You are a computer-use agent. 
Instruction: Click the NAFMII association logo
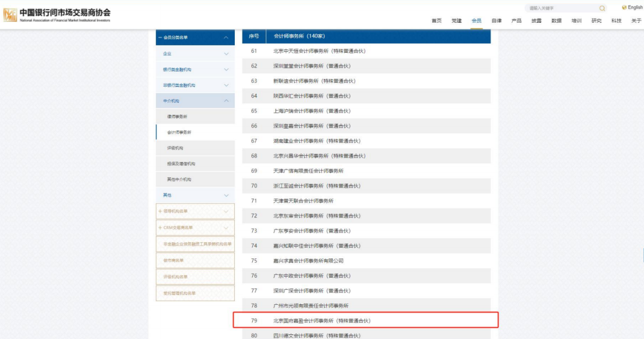57,15
